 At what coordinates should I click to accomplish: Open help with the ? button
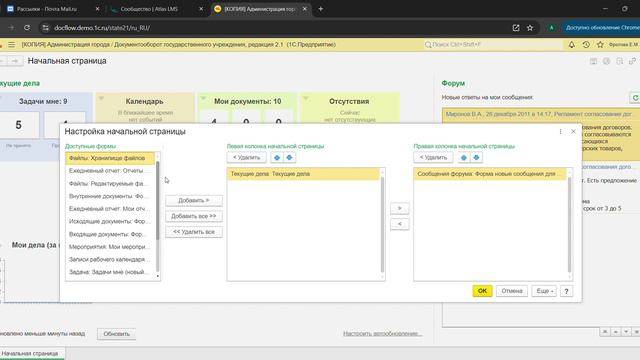(x=567, y=291)
